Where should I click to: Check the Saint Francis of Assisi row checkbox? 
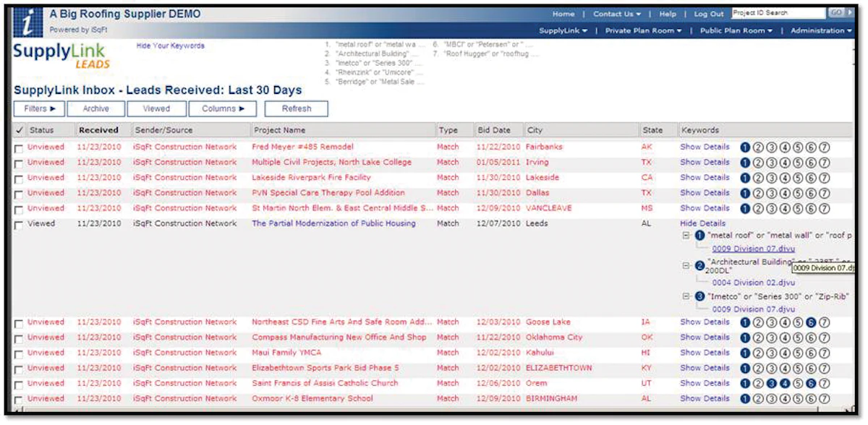pyautogui.click(x=20, y=384)
